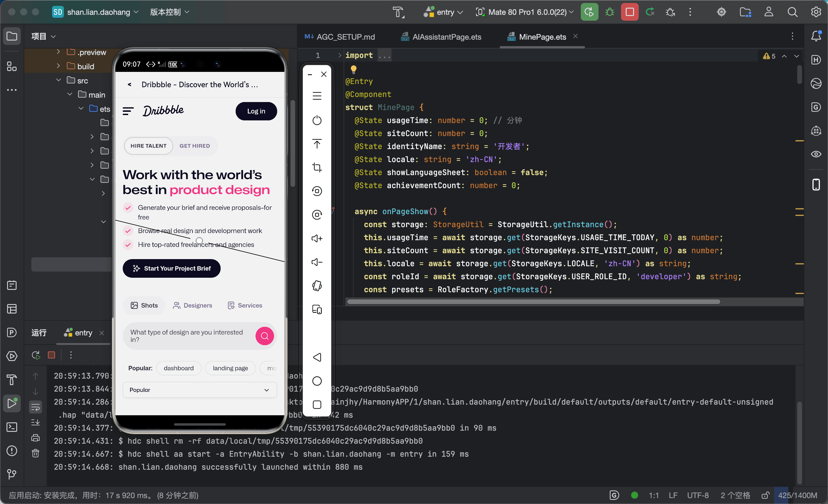Open IDE settings gear icon
The width and height of the screenshot is (828, 504).
[816, 12]
